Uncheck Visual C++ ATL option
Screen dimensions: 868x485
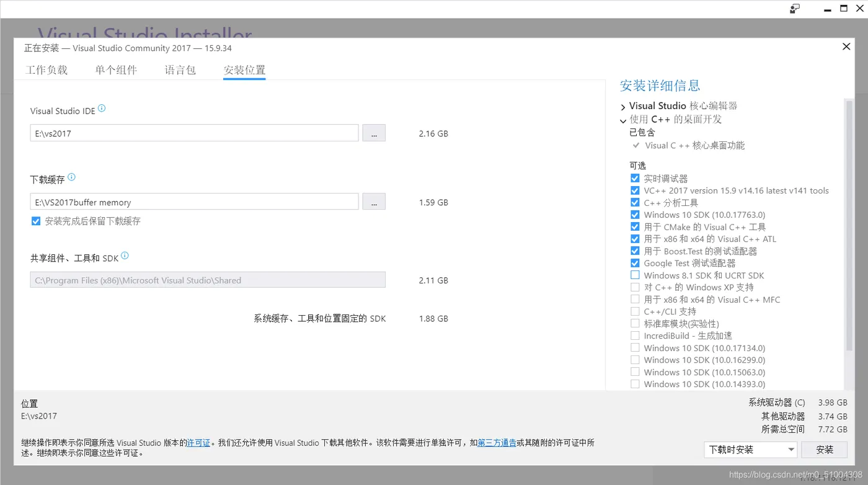[x=635, y=239]
